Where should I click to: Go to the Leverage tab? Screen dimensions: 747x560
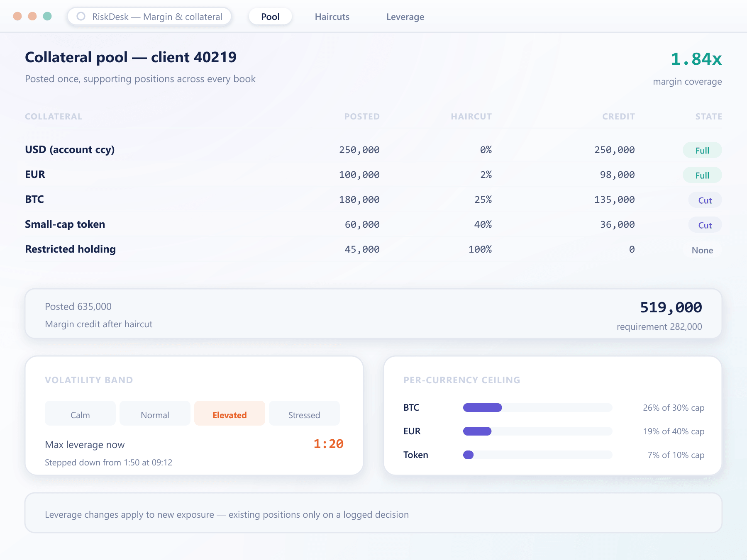point(405,17)
